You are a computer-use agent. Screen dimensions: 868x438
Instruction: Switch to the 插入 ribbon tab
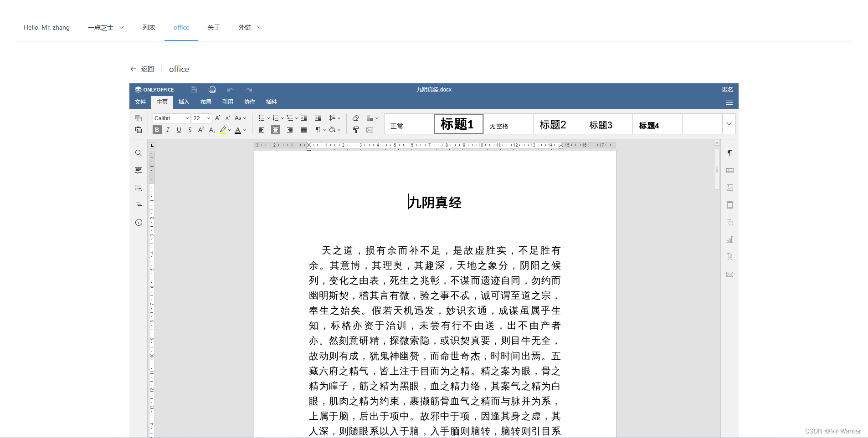[184, 102]
